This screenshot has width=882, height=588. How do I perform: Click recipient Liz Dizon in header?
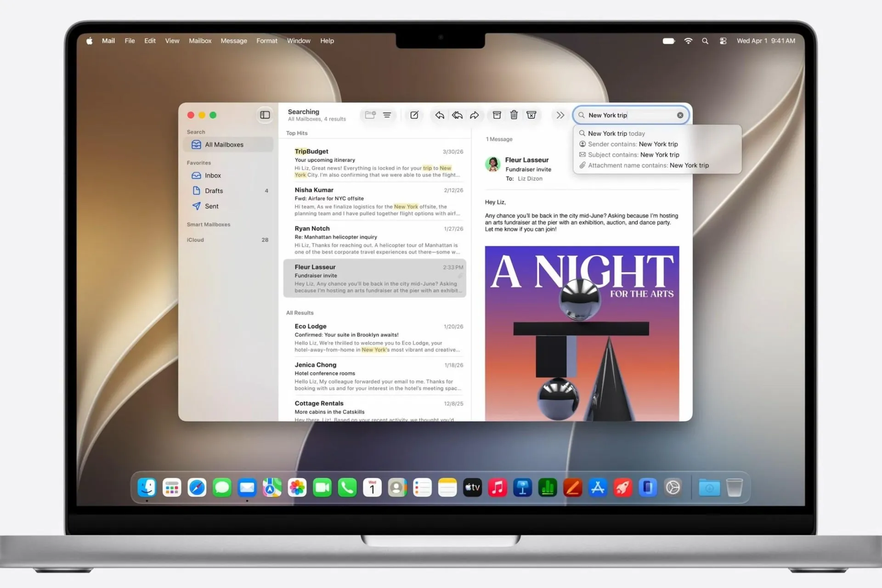530,179
